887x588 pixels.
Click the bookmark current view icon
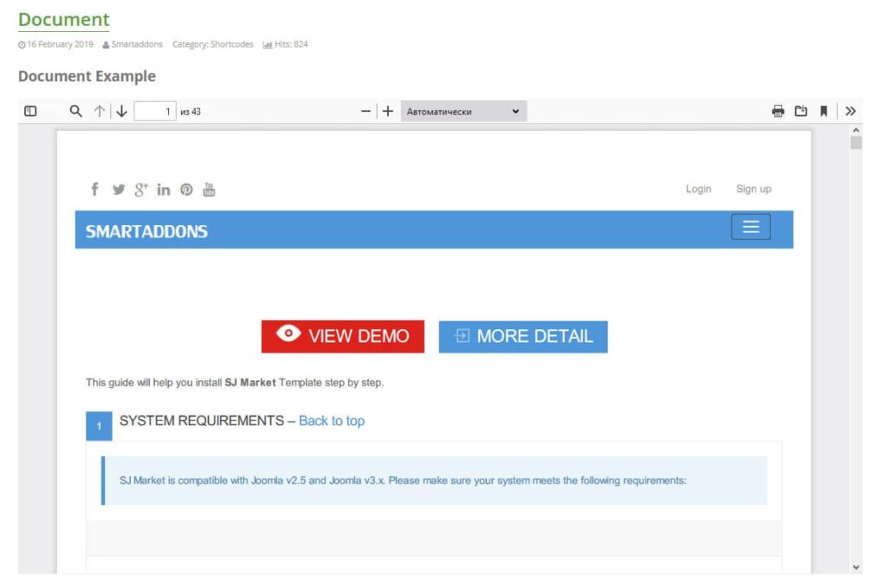[824, 111]
